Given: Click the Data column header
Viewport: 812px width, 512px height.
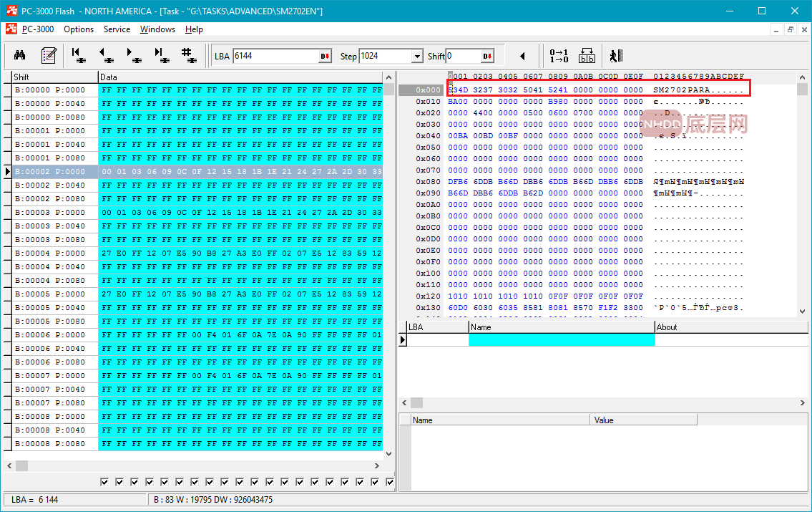Looking at the screenshot, I should point(240,77).
